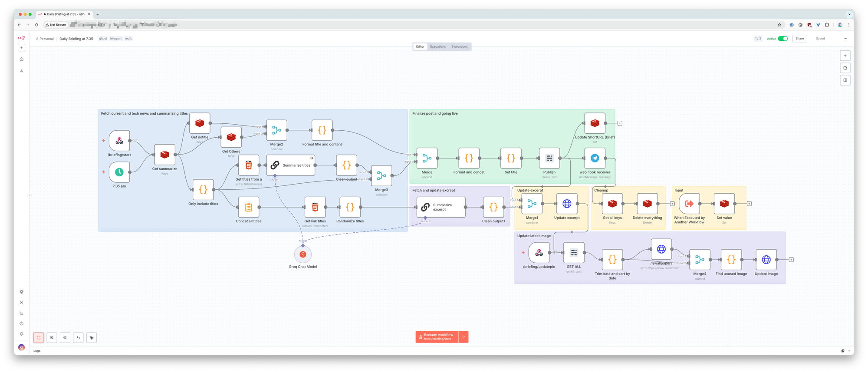The width and height of the screenshot is (868, 373).
Task: Open the templates icon in left sidebar
Action: [21, 292]
